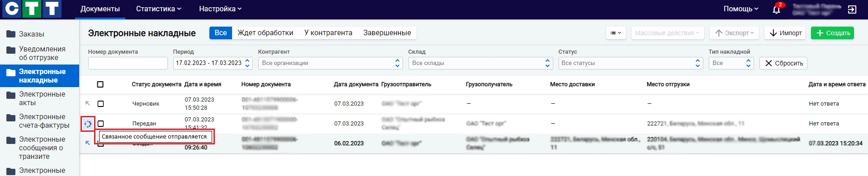
Task: Sort by the Дата и время column header
Action: 203,84
